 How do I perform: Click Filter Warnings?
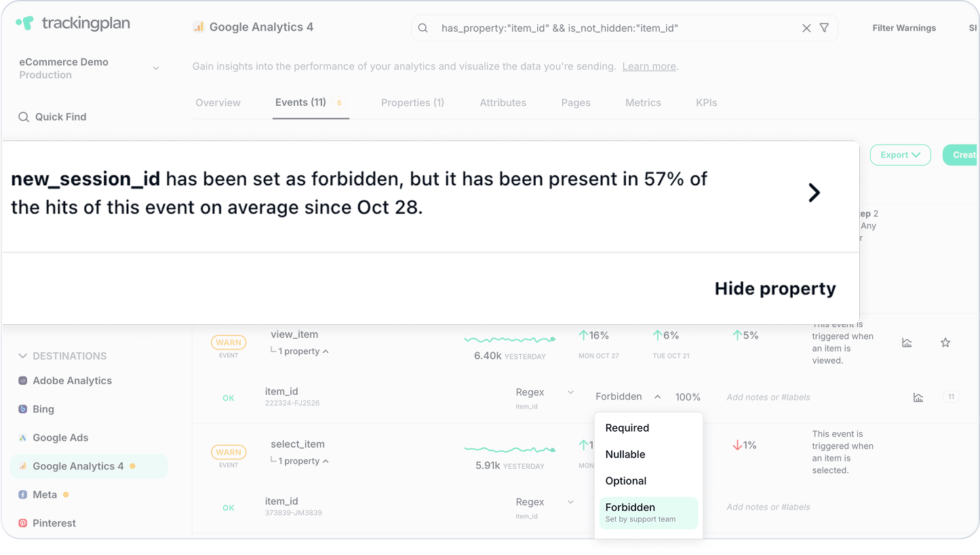[904, 28]
